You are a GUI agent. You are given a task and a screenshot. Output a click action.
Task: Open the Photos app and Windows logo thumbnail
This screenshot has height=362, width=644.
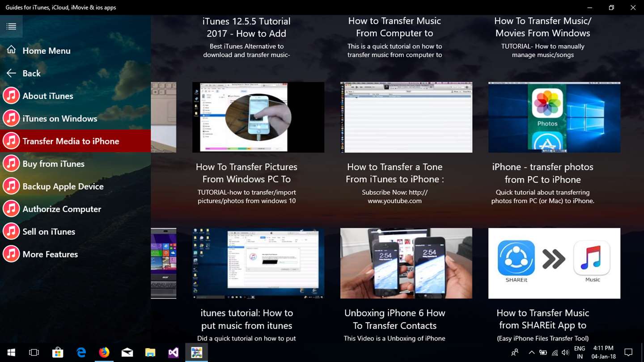click(554, 117)
